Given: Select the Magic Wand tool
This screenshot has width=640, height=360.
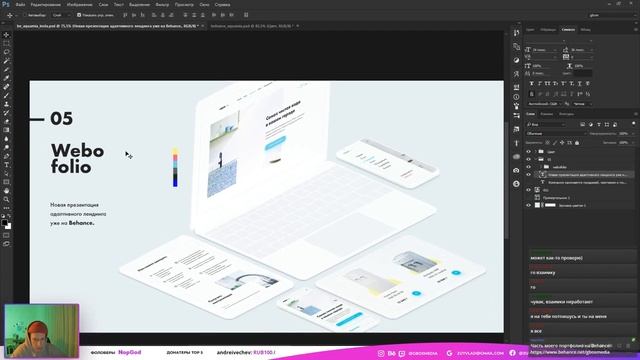Looking at the screenshot, I should [6, 61].
